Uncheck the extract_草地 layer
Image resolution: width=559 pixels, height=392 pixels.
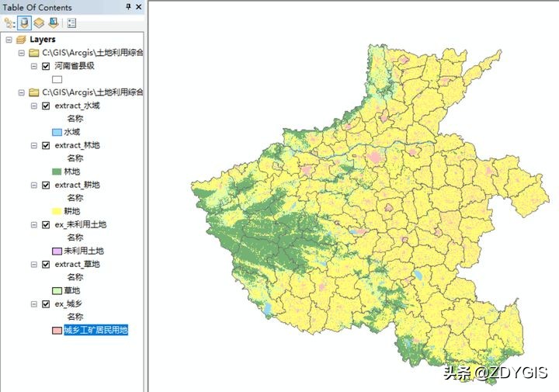click(46, 265)
